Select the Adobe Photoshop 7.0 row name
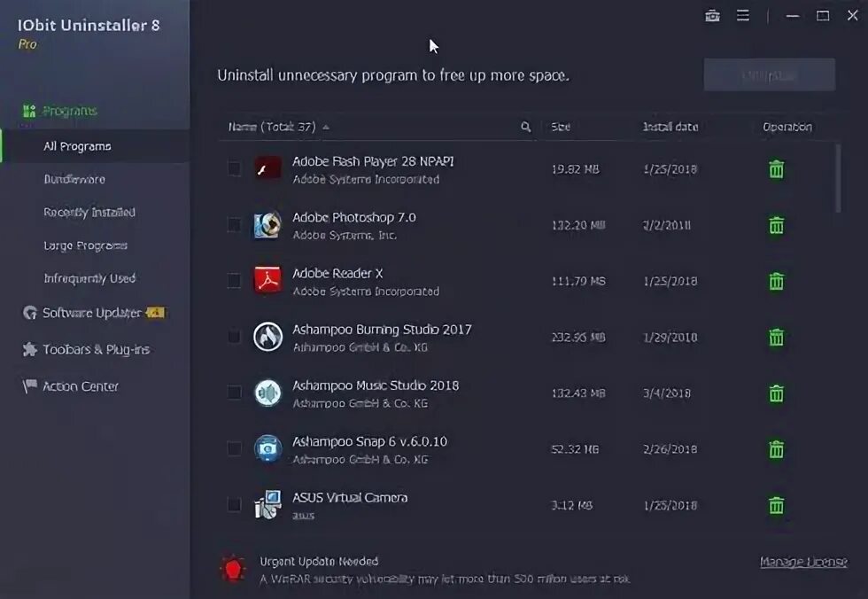The image size is (868, 599). [353, 217]
